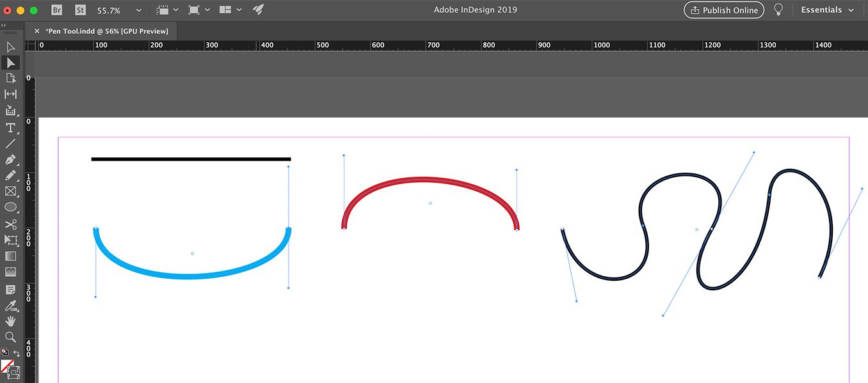868x383 pixels.
Task: Open the lightbulb tips icon
Action: coord(778,10)
